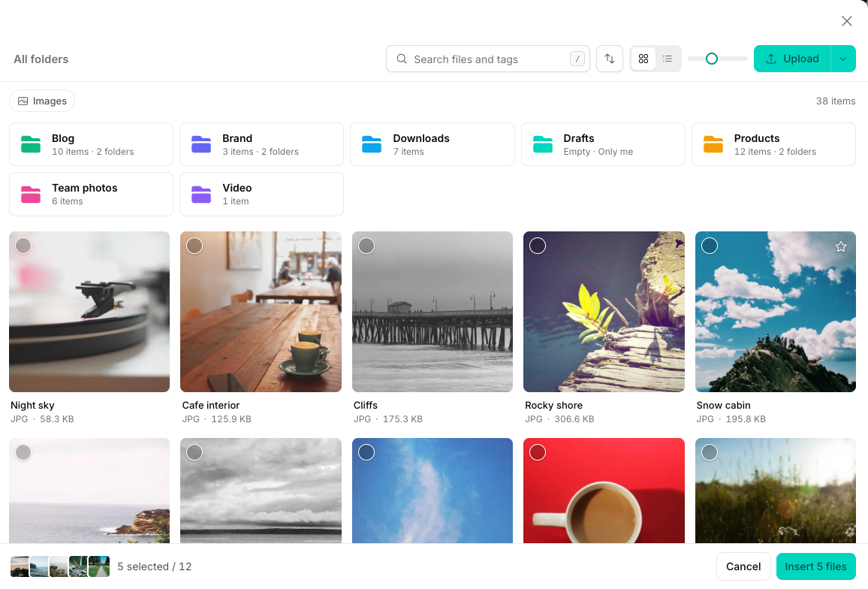Click the search magnifier icon
The height and width of the screenshot is (589, 868).
click(402, 59)
